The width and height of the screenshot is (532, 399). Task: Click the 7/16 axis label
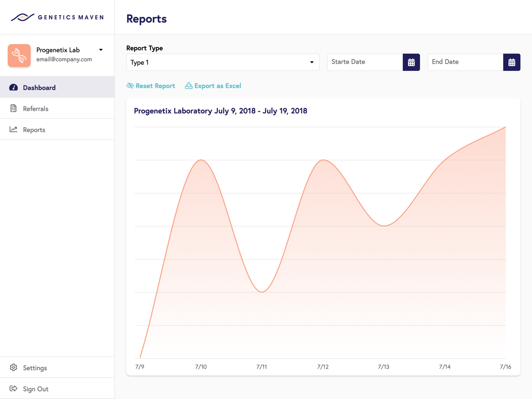click(506, 367)
